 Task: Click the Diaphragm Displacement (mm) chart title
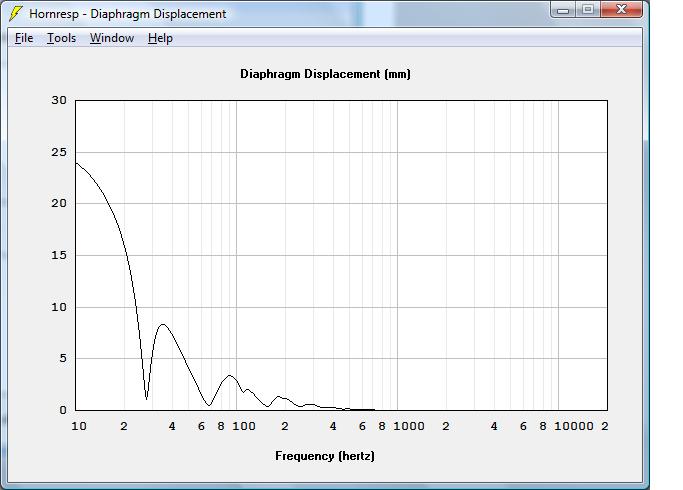pos(325,74)
